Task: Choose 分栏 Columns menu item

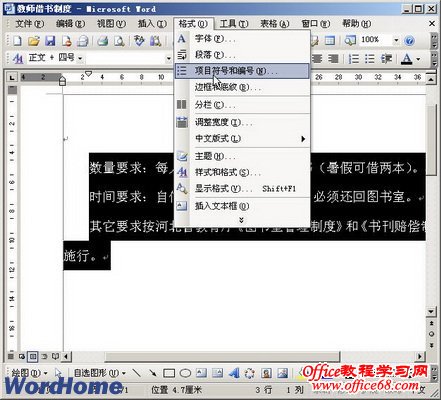Action: [242, 105]
